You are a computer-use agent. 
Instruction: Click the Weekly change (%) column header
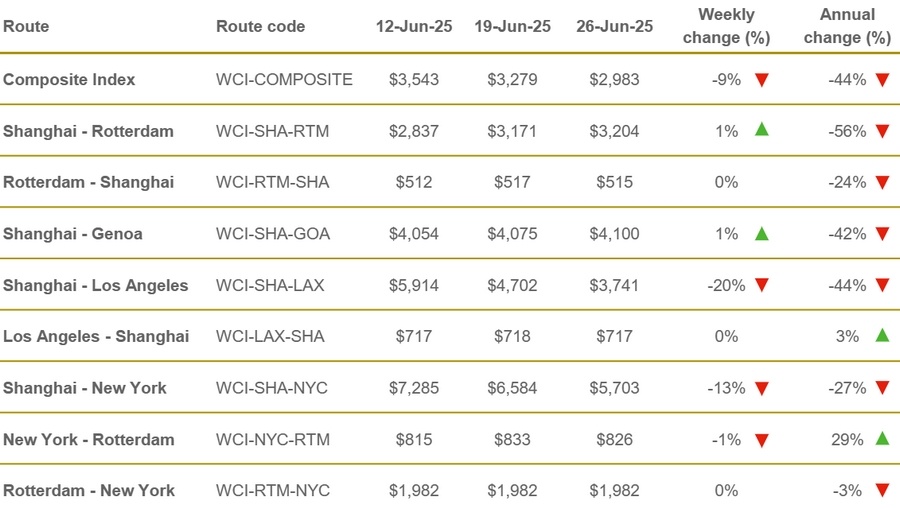click(x=726, y=26)
